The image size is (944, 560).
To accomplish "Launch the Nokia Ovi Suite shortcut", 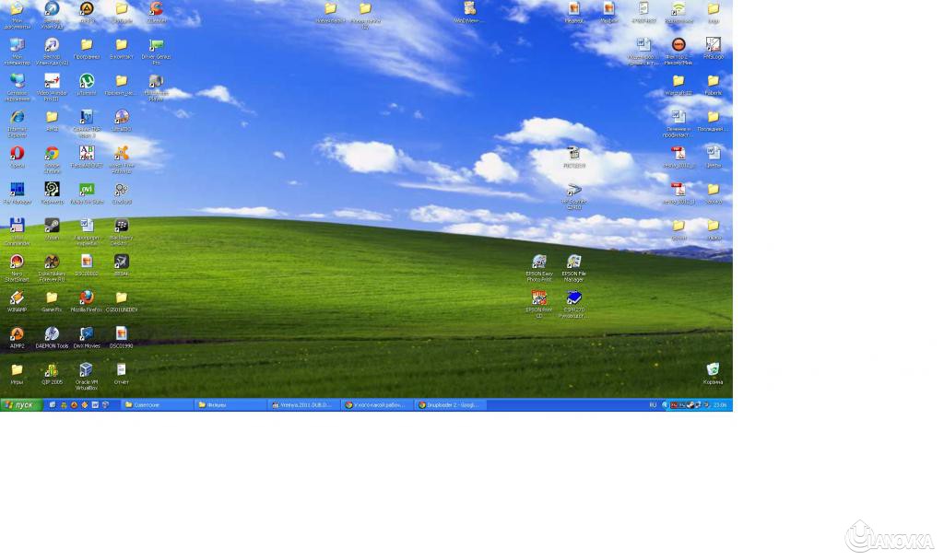I will pyautogui.click(x=87, y=193).
